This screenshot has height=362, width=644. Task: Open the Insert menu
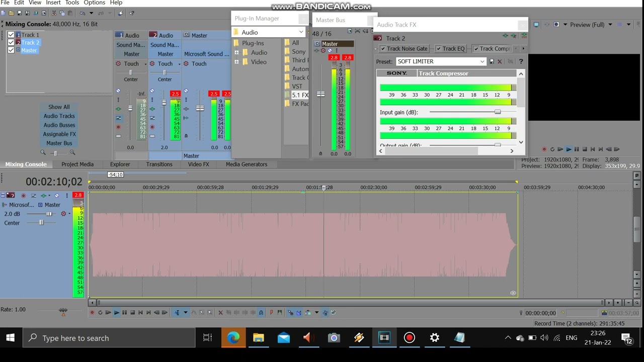click(x=53, y=3)
